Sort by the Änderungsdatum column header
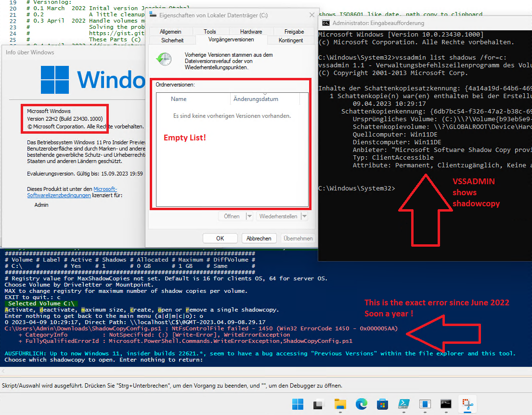Viewport: 532px width, 415px height. (x=265, y=99)
